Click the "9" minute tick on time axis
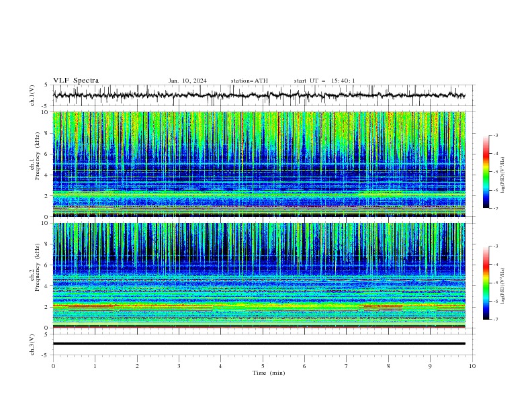This screenshot has width=532, height=411. pos(430,366)
